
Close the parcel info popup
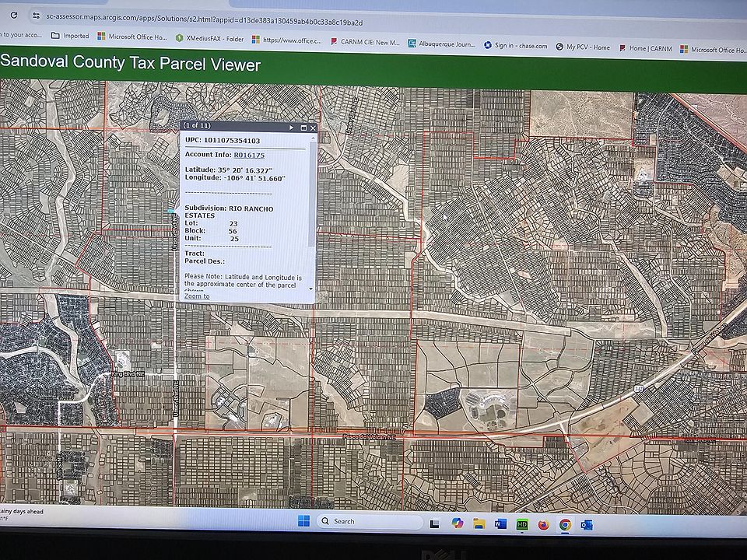(313, 128)
